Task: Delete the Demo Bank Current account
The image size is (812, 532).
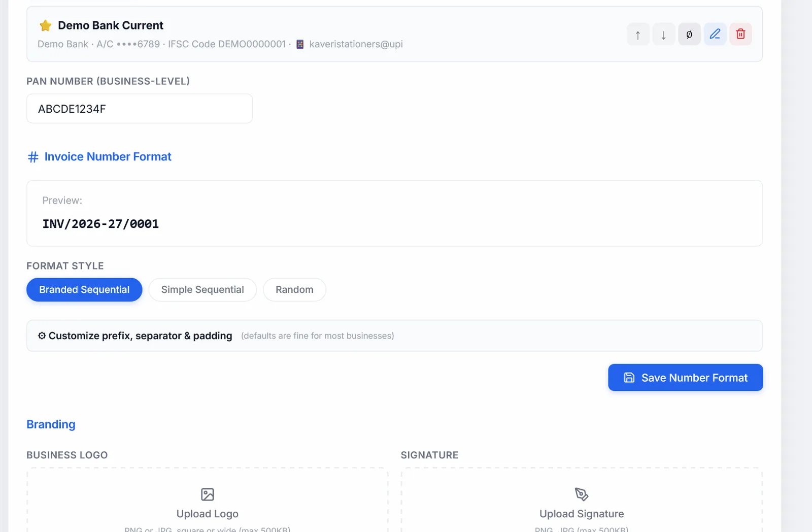Action: 741,35
